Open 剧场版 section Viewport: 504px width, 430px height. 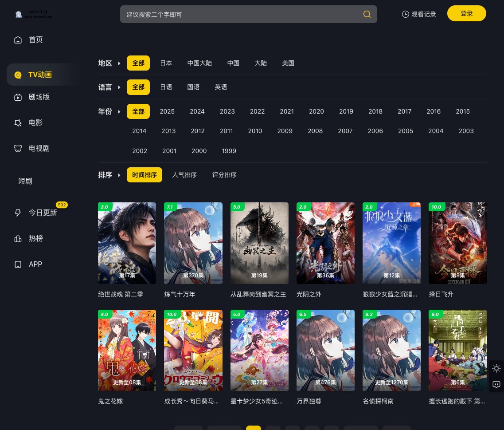pyautogui.click(x=39, y=97)
